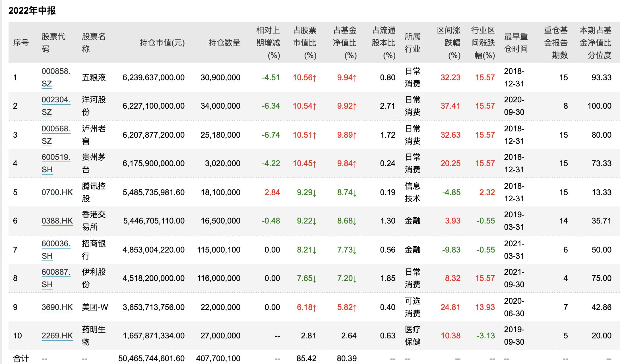Select stock name 招商银行
The width and height of the screenshot is (620, 364).
point(94,250)
